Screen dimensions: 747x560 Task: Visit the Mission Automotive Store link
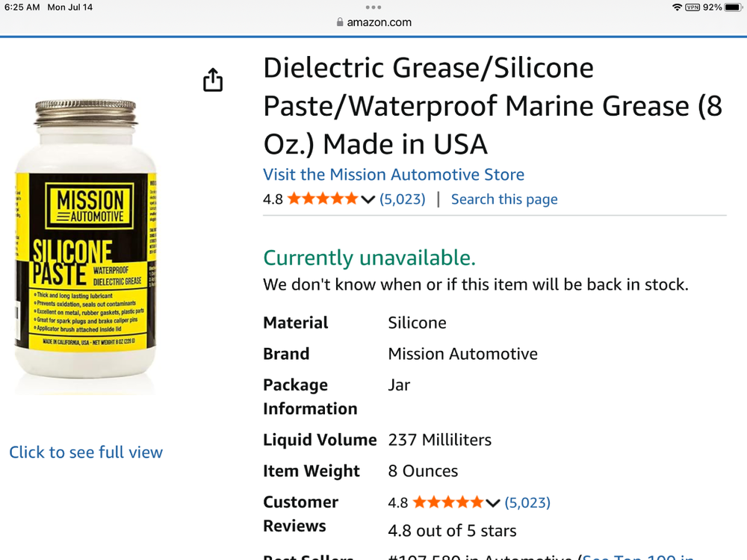point(394,174)
